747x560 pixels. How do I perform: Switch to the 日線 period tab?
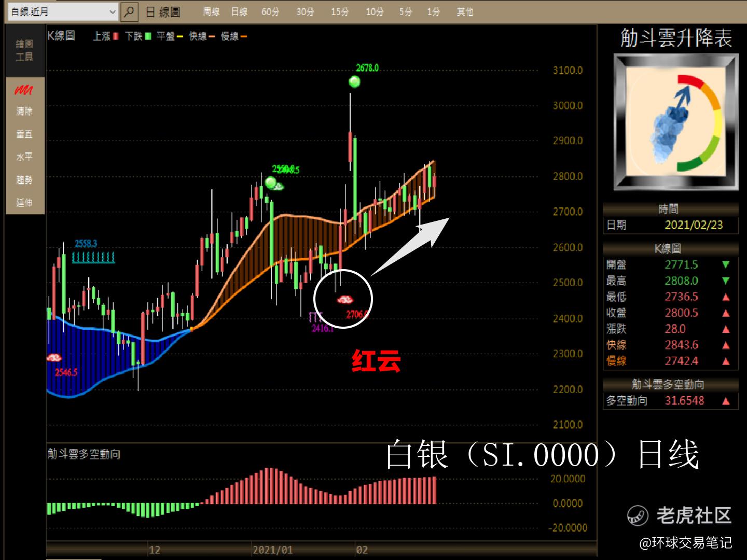(x=239, y=12)
